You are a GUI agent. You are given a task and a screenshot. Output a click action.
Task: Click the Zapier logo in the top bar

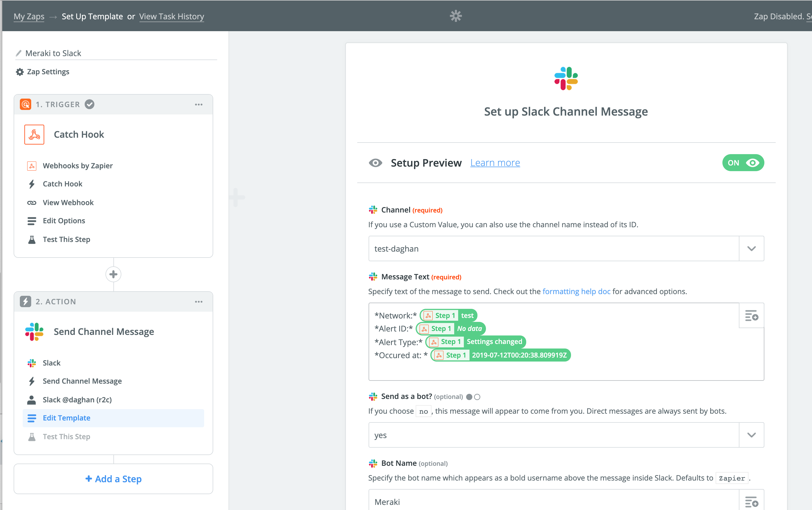click(456, 16)
